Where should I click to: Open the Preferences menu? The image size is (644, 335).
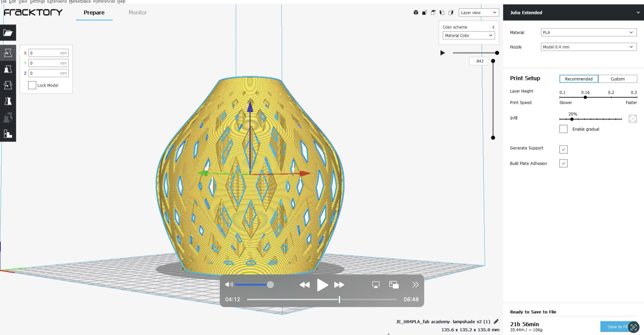(x=104, y=2)
